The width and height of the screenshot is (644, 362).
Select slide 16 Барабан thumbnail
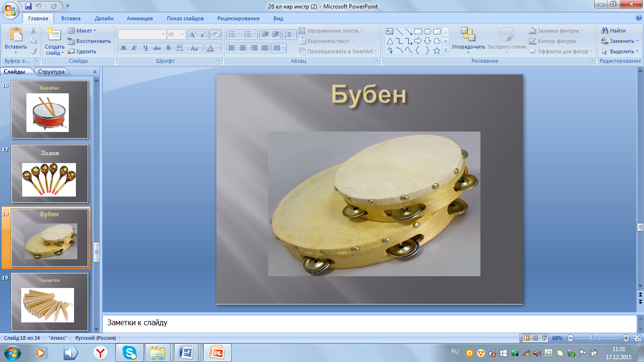pyautogui.click(x=50, y=109)
